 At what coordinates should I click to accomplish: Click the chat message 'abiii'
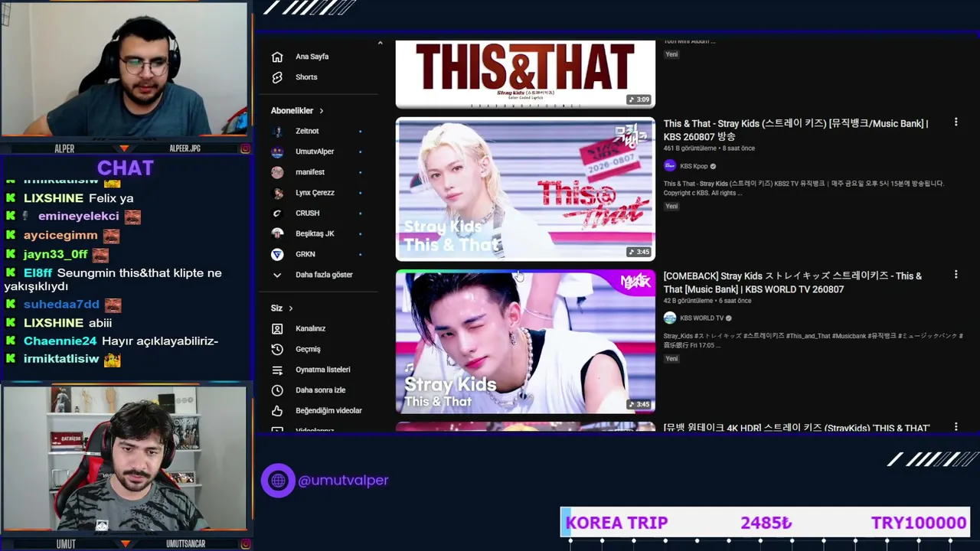click(100, 323)
